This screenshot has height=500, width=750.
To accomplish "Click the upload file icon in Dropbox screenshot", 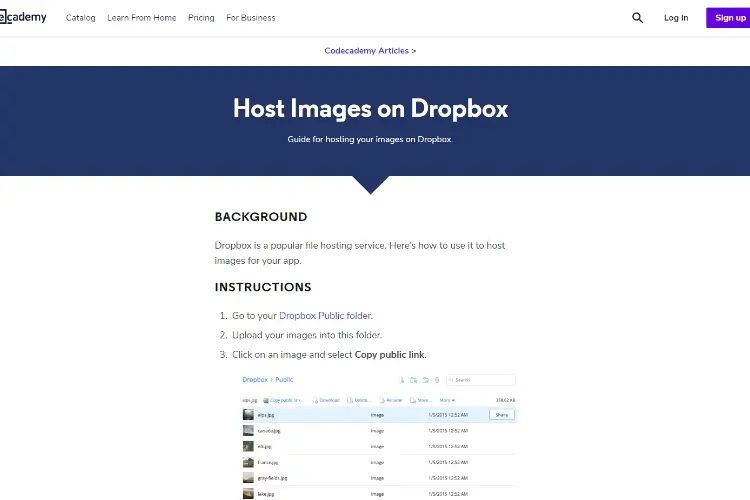I will point(402,380).
